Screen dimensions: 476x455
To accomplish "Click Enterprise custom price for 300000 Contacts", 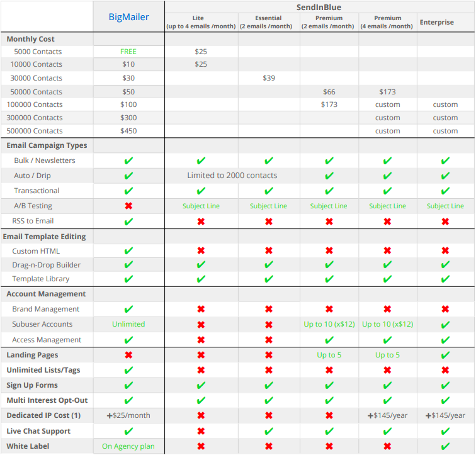I will coord(445,118).
